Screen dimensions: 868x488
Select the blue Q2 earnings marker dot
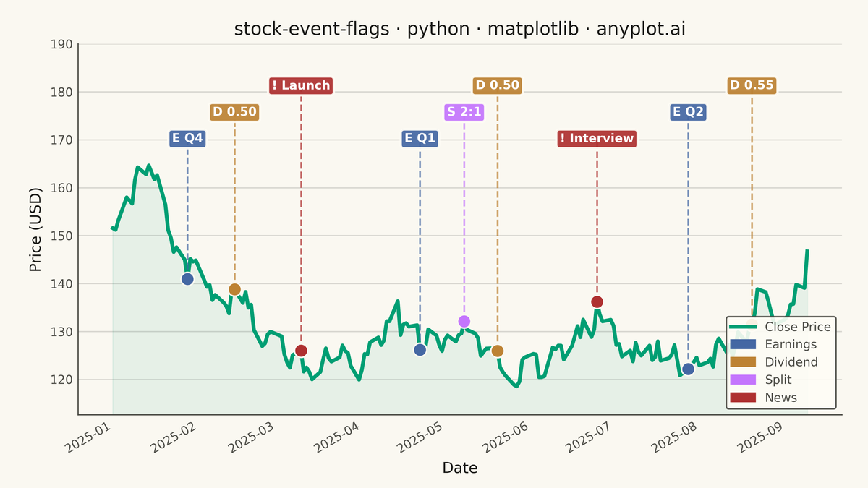click(688, 369)
